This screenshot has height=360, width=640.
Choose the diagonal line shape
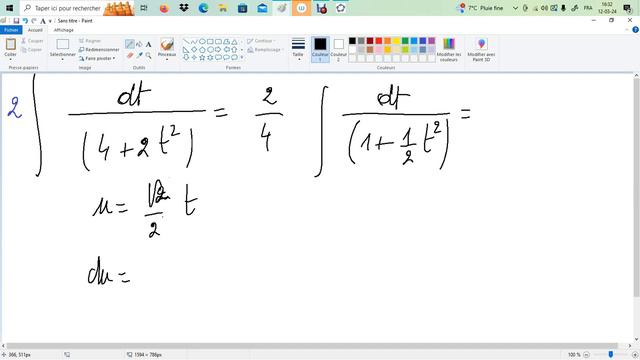pyautogui.click(x=186, y=41)
